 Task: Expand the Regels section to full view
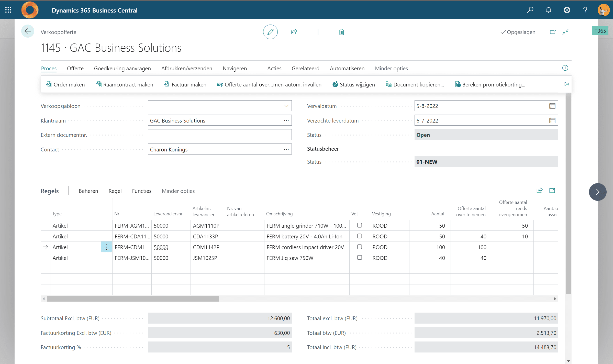coord(552,191)
